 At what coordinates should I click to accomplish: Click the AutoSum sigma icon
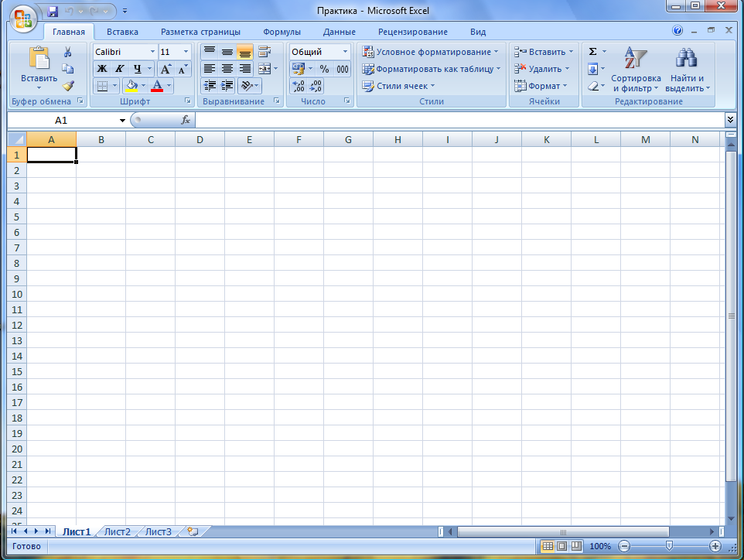point(592,51)
